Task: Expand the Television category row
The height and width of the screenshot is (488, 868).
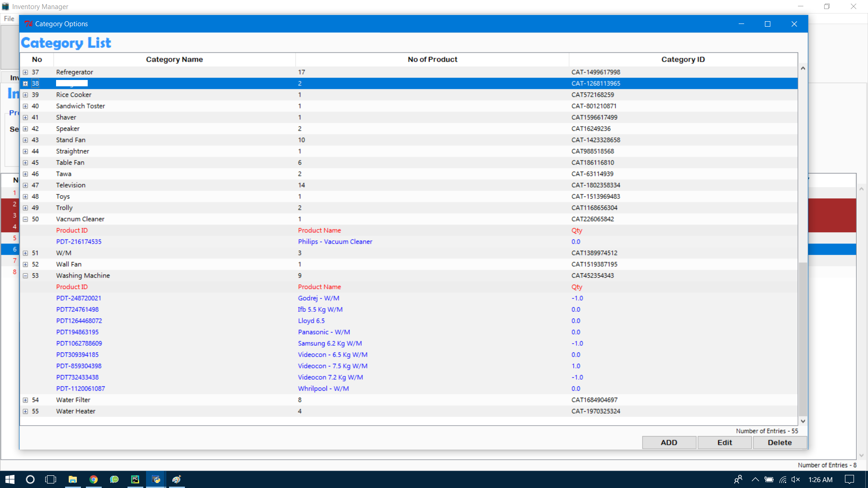Action: pos(25,185)
